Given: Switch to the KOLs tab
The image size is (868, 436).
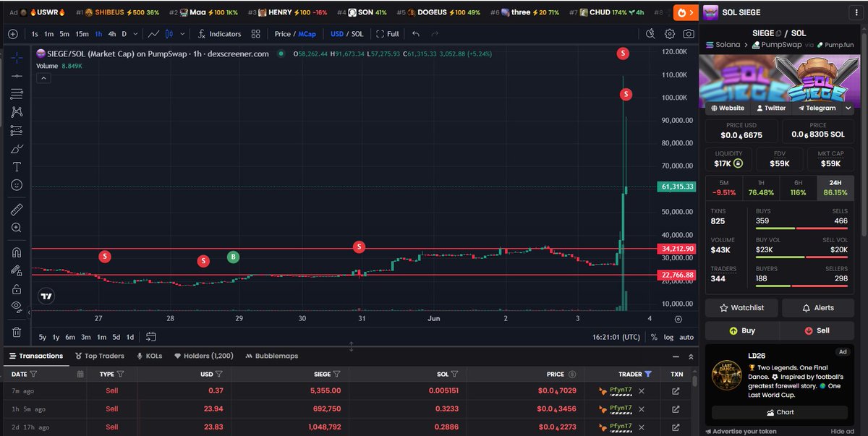Looking at the screenshot, I should click(149, 356).
